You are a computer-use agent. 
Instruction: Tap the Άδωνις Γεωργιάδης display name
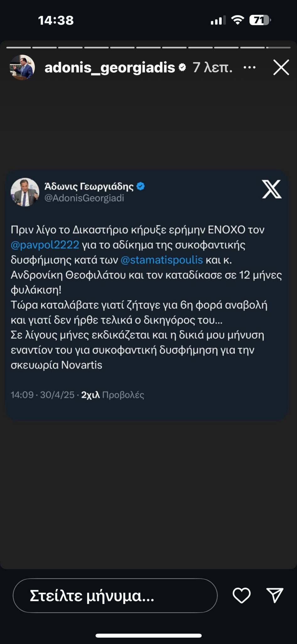(89, 186)
